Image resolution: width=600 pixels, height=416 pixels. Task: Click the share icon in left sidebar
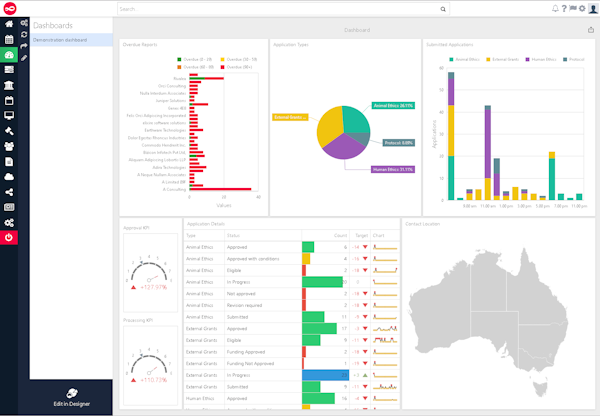point(9,190)
